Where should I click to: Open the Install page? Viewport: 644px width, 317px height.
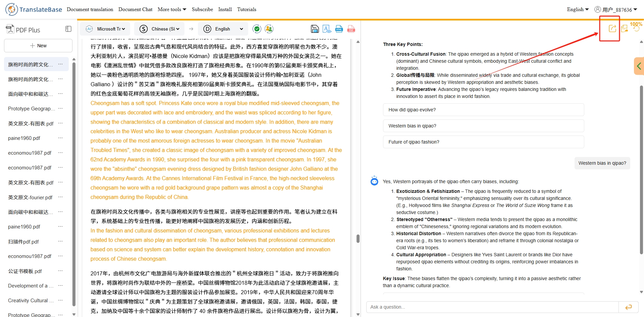tap(225, 9)
